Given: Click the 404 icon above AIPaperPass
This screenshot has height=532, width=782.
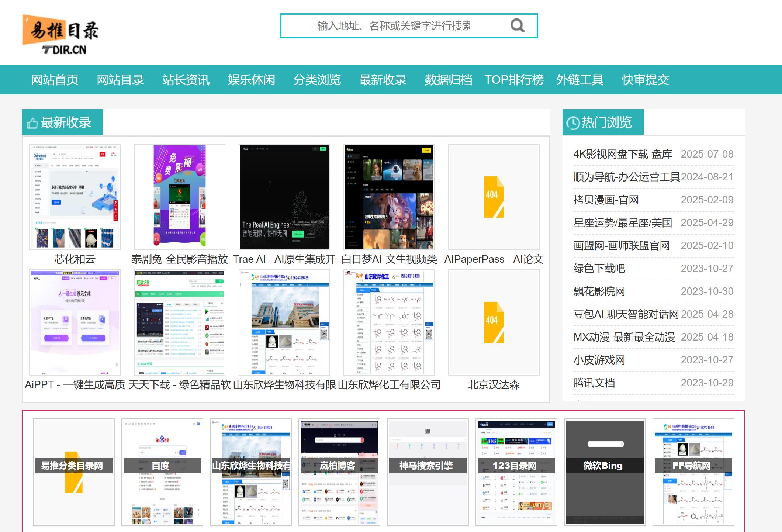Looking at the screenshot, I should coord(494,197).
